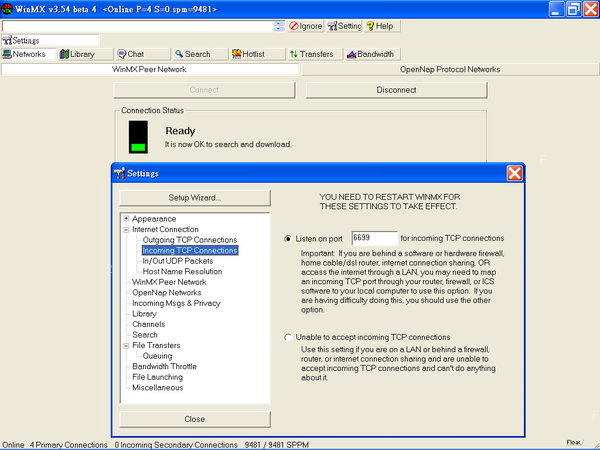600x450 pixels.
Task: Collapse the File Transfers tree node
Action: [x=126, y=346]
